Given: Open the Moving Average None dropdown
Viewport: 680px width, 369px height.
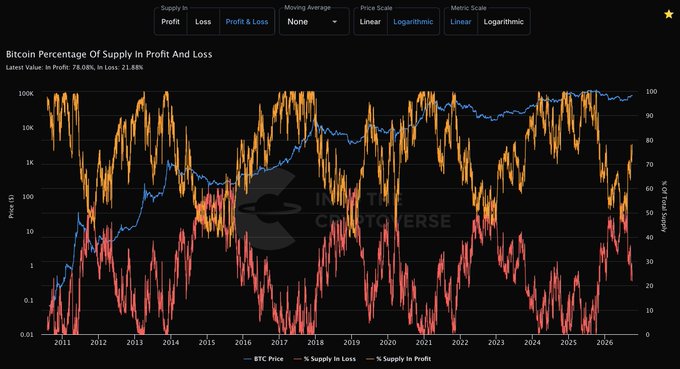Looking at the screenshot, I should pos(314,22).
